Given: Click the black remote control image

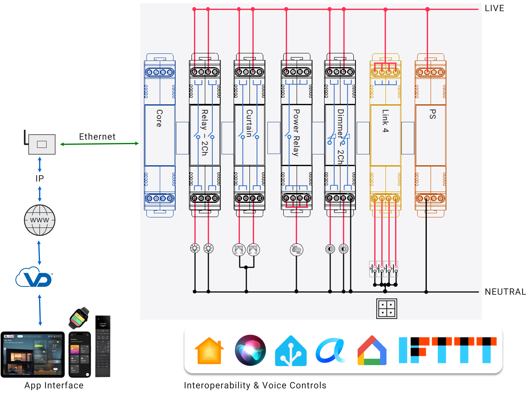Looking at the screenshot, I should point(103,346).
